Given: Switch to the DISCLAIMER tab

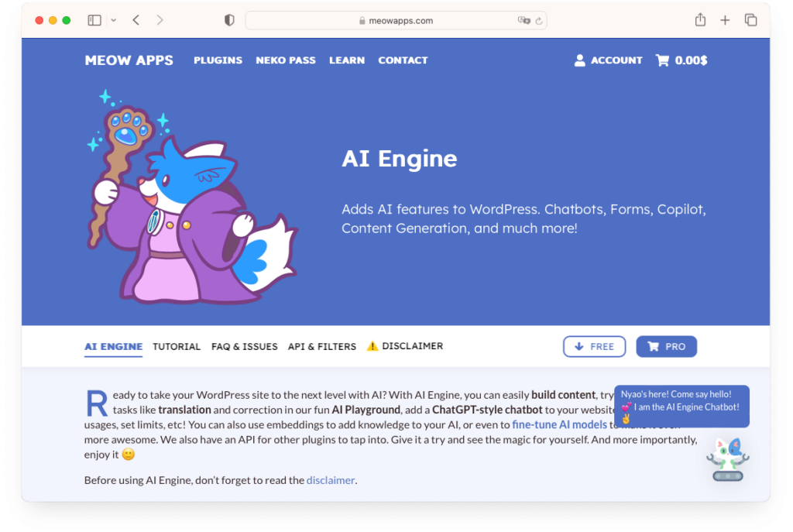Looking at the screenshot, I should click(x=412, y=346).
